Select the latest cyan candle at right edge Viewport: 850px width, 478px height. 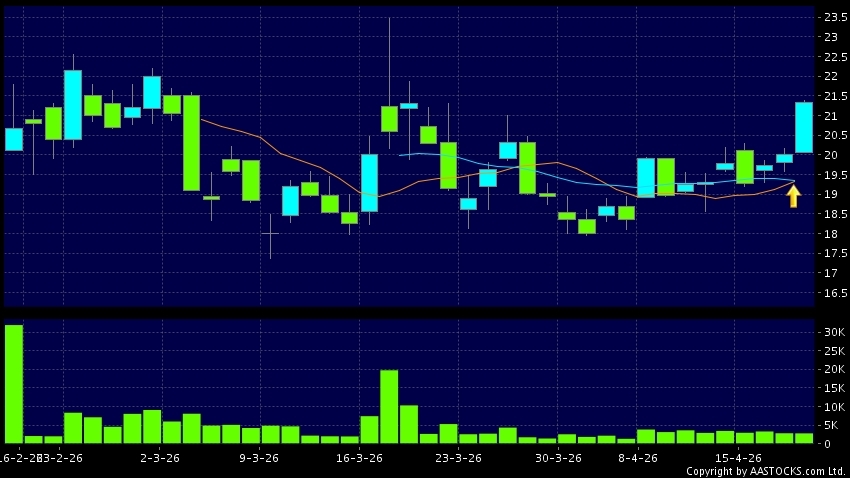pyautogui.click(x=803, y=127)
